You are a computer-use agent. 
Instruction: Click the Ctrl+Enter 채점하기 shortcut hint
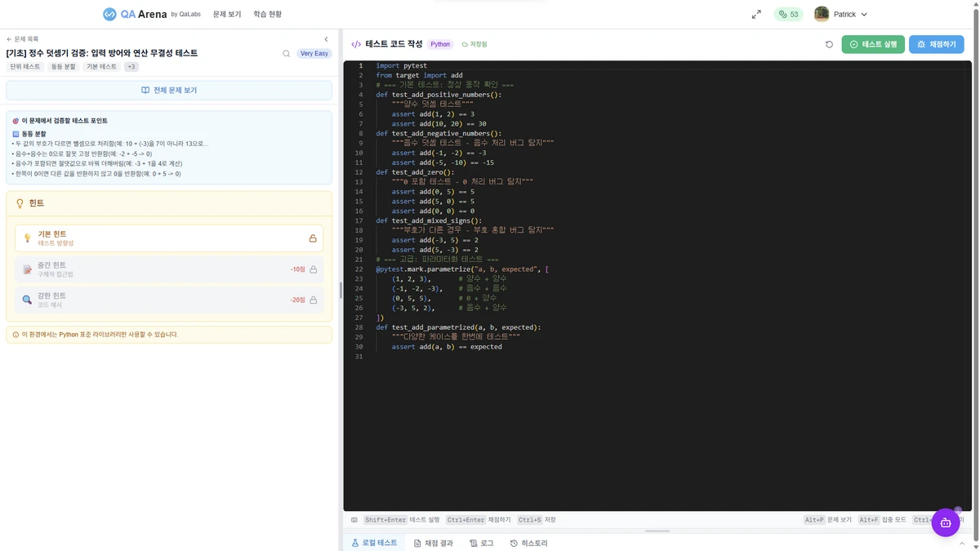pos(478,520)
